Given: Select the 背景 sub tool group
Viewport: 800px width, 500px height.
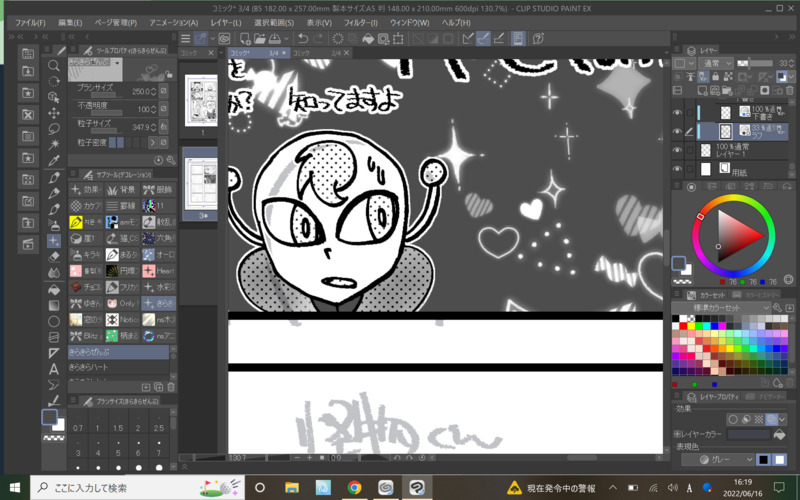Looking at the screenshot, I should click(122, 190).
